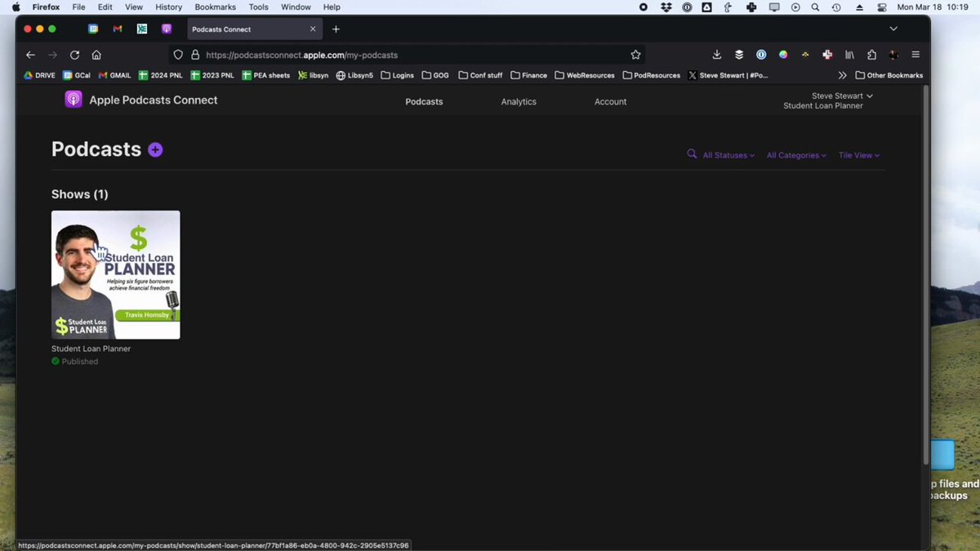
Task: Open the Time Machine menu bar icon
Action: tap(836, 7)
